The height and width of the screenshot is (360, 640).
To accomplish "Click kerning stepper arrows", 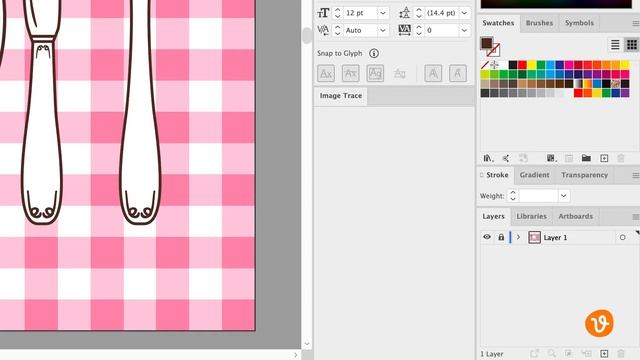I will point(338,30).
